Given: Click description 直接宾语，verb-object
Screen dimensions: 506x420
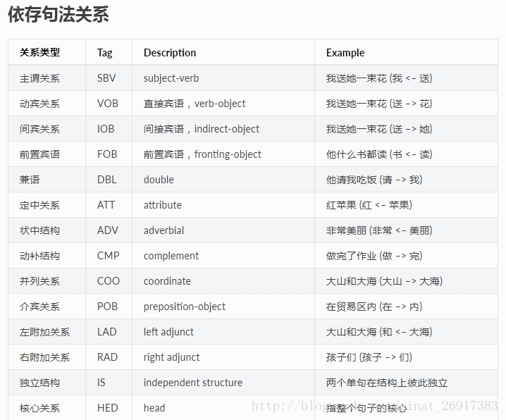Looking at the screenshot, I should pos(195,104).
